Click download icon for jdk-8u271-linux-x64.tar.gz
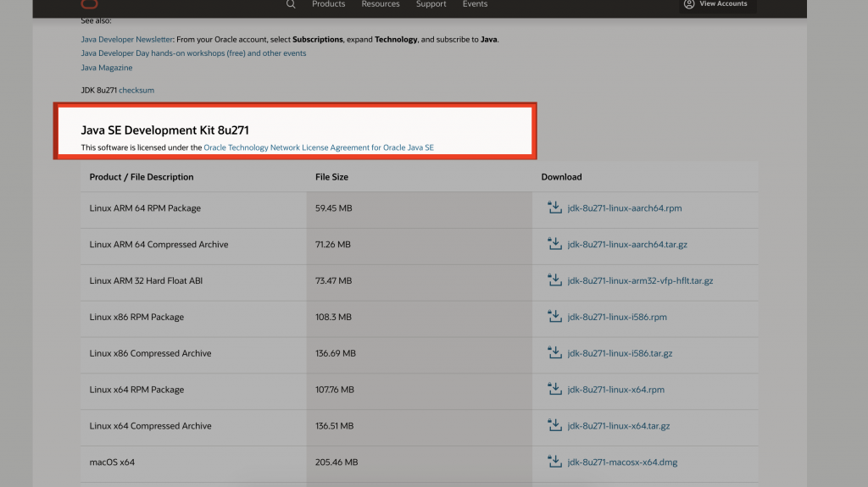The height and width of the screenshot is (487, 868). (554, 425)
